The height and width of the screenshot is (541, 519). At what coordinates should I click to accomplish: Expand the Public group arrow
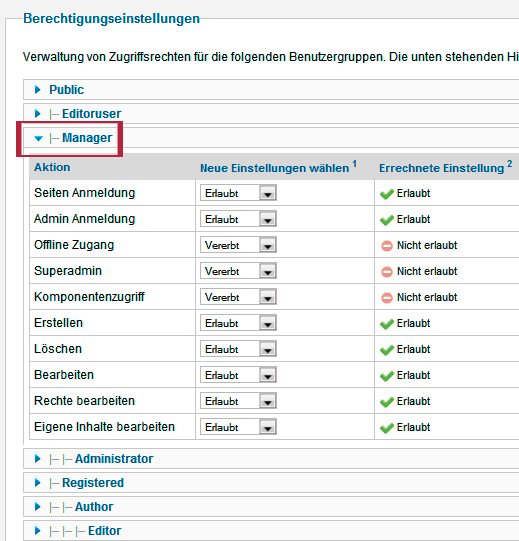[38, 90]
